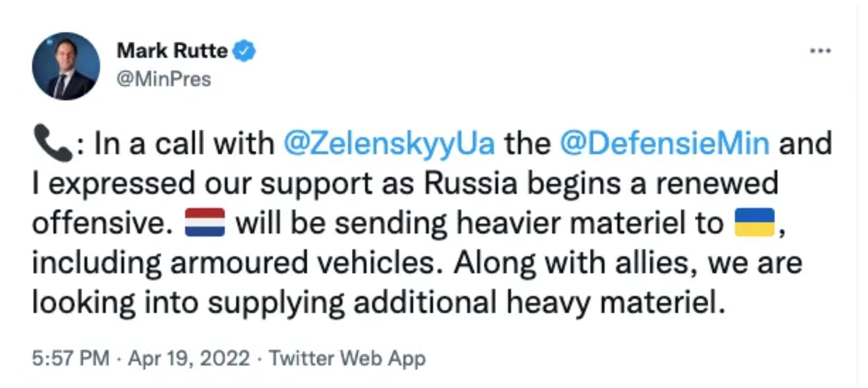Open the Twitter Web App source link

[347, 358]
